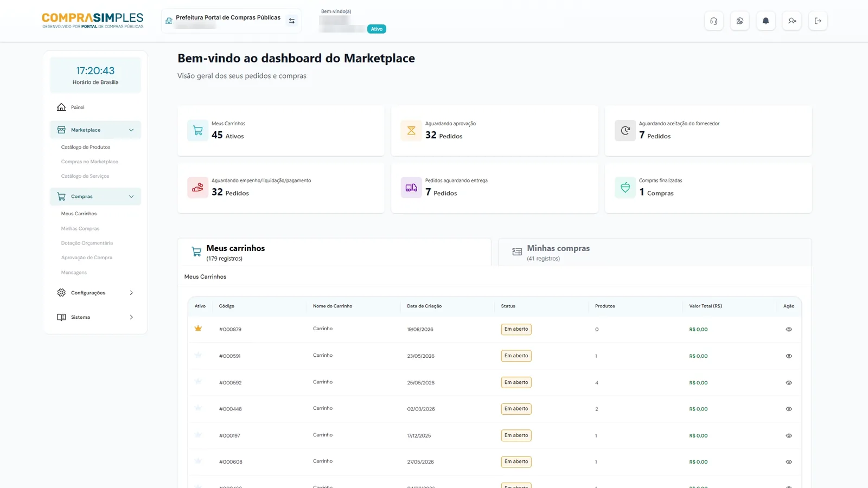This screenshot has width=868, height=488.
Task: Click the home icon next to Painel
Action: click(61, 107)
